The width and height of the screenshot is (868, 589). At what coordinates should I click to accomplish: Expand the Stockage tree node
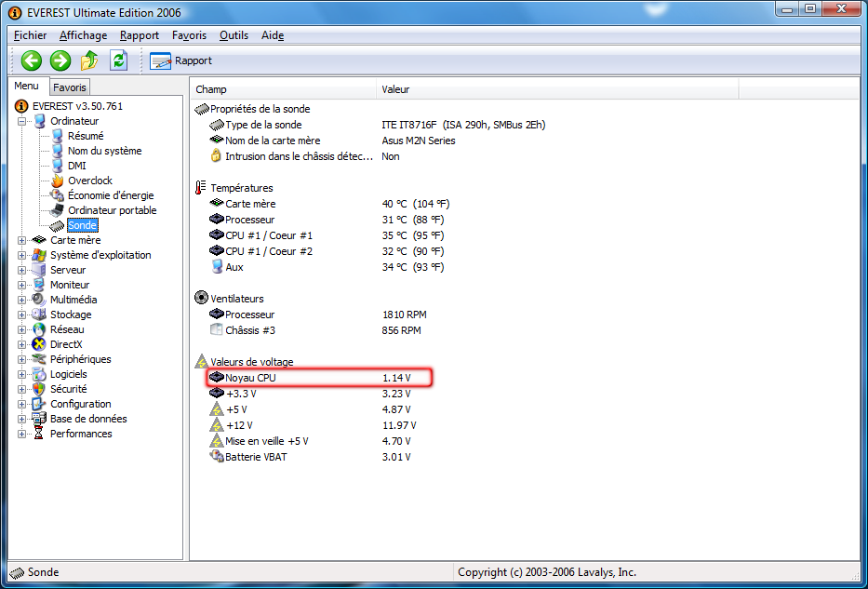pyautogui.click(x=22, y=315)
